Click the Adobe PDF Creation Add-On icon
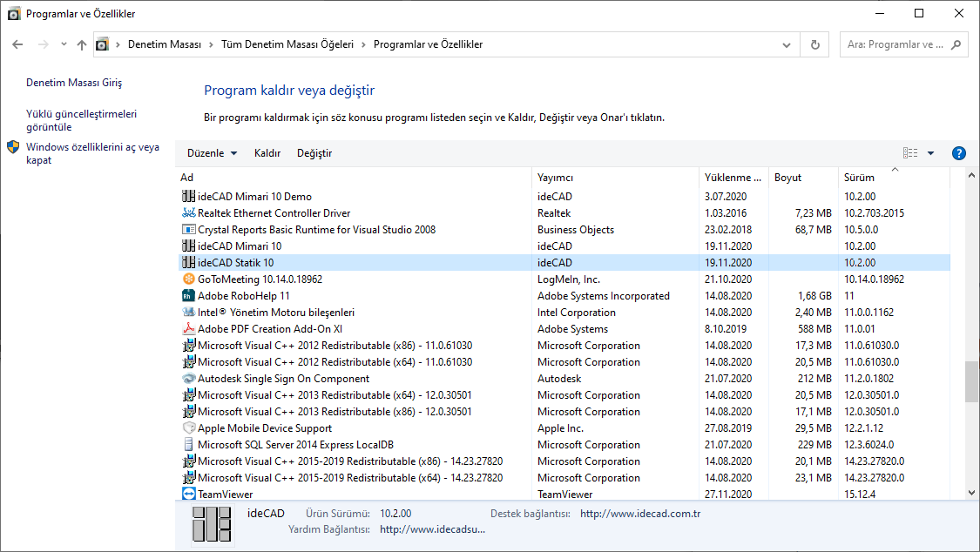The height and width of the screenshot is (552, 980). click(188, 329)
